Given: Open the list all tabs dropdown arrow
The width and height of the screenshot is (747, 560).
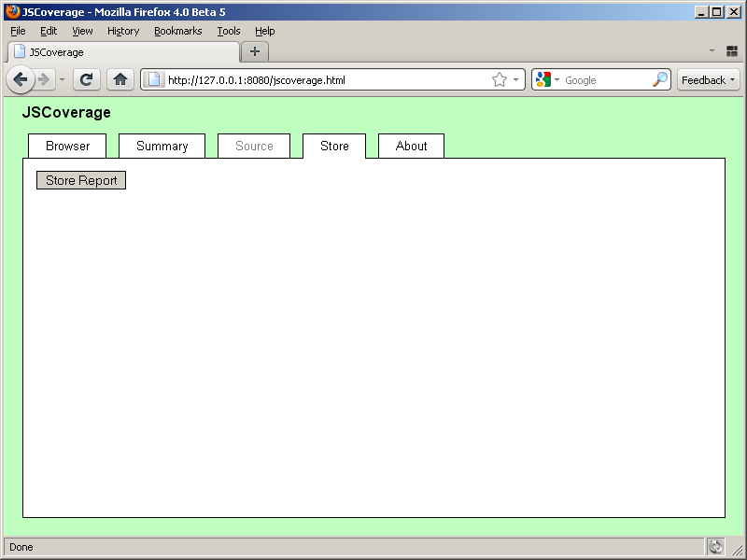Looking at the screenshot, I should tap(712, 50).
